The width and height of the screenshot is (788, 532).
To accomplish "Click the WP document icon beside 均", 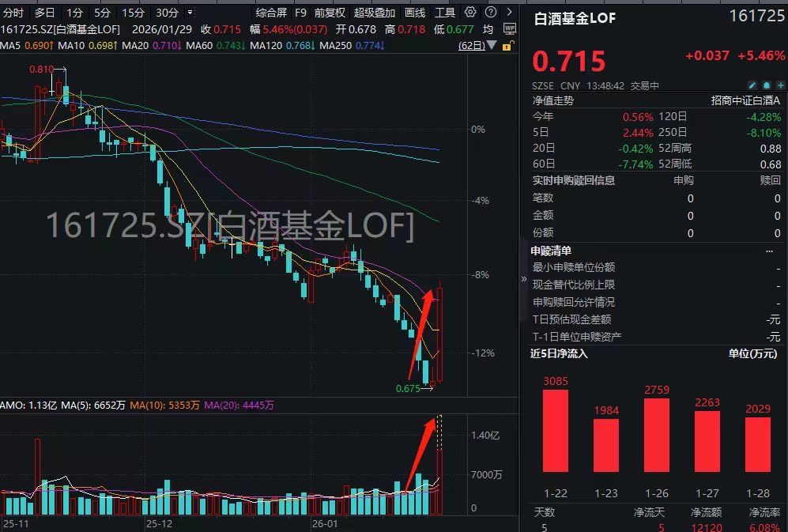I will (x=510, y=28).
